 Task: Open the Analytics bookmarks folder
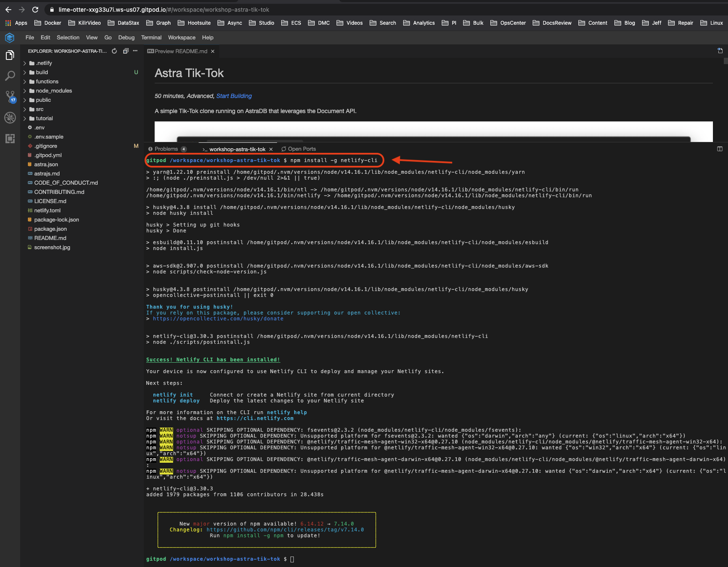tap(419, 23)
